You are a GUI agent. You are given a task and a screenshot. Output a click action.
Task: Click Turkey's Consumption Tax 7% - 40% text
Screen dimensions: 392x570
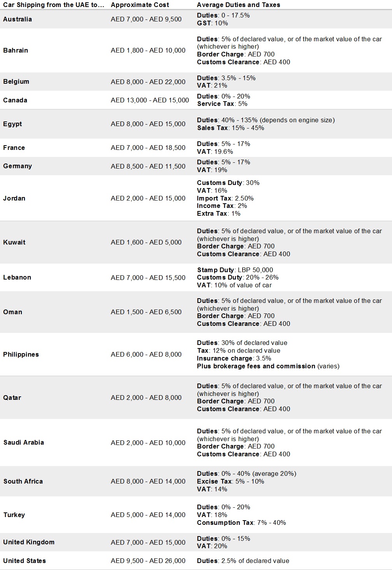click(241, 522)
